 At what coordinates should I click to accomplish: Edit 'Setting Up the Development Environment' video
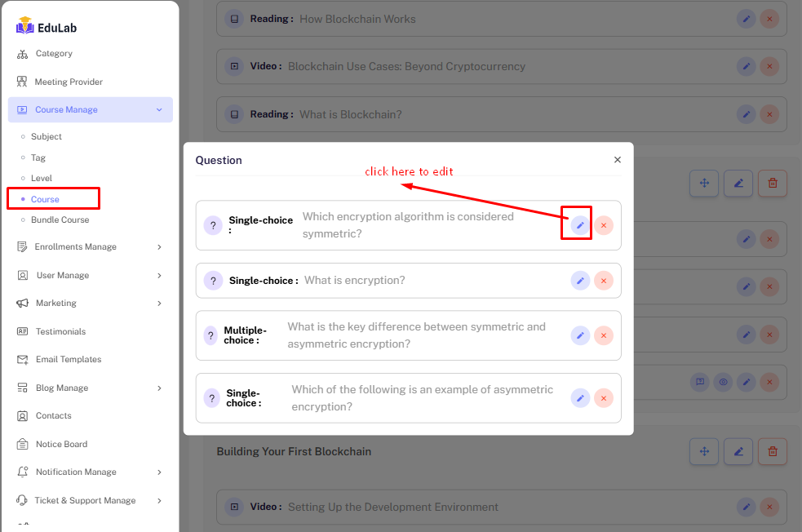coord(746,508)
